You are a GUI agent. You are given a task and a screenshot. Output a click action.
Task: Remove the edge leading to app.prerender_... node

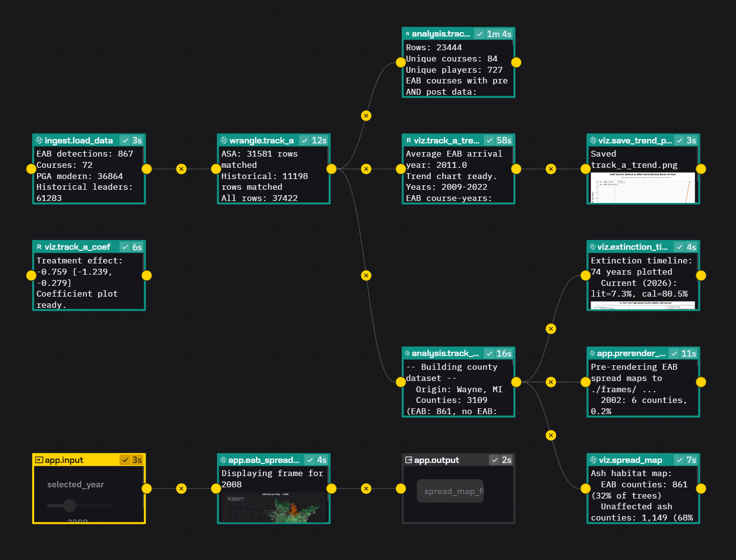pos(551,382)
